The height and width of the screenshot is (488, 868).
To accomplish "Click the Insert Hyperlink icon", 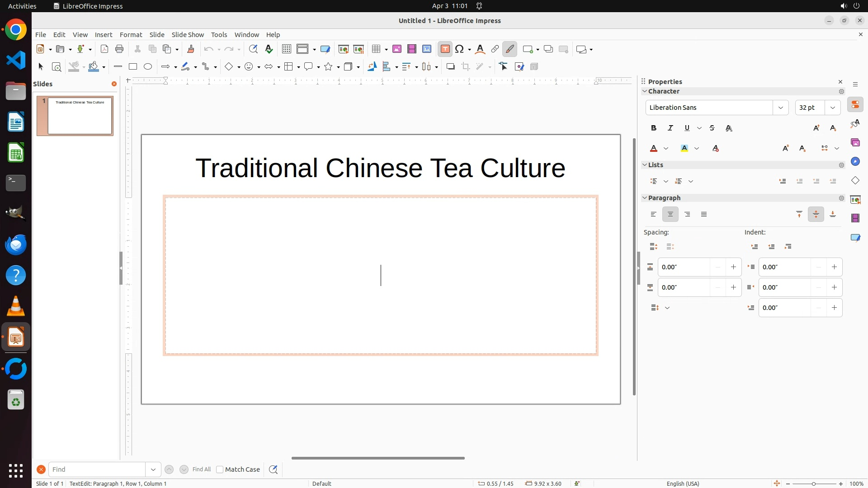I will [495, 49].
